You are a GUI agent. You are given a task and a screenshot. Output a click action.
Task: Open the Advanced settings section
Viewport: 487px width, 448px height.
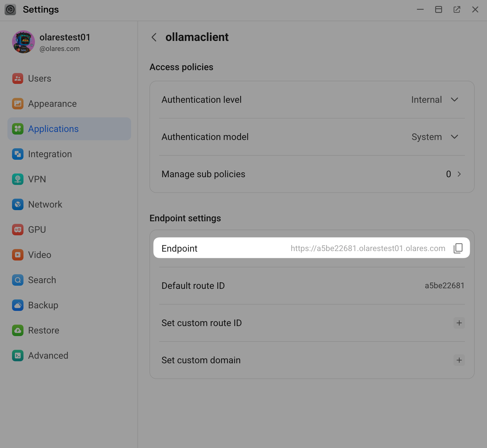point(17,356)
